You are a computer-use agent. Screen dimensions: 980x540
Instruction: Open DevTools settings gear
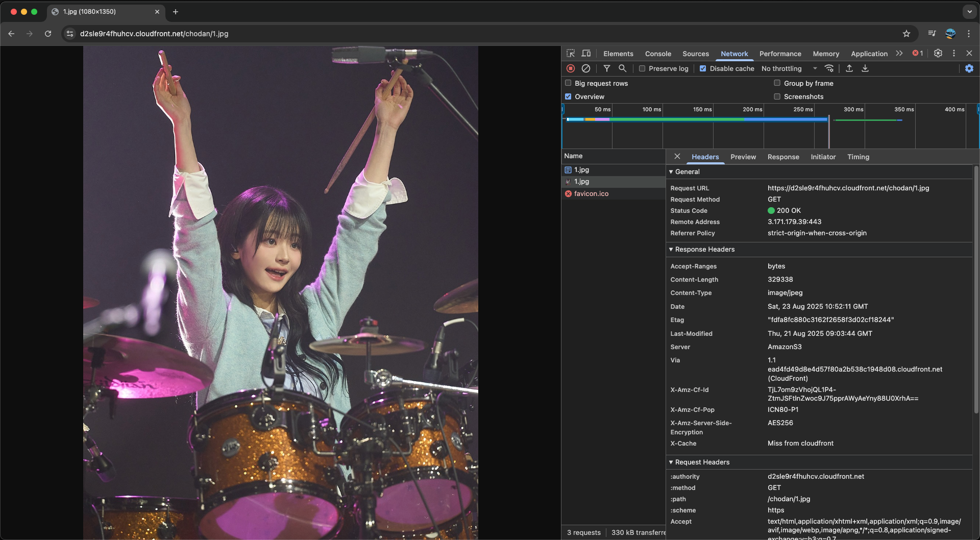(x=938, y=53)
